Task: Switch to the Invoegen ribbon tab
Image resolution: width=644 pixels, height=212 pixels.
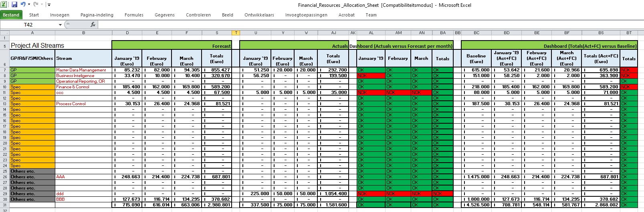Action: (x=59, y=15)
